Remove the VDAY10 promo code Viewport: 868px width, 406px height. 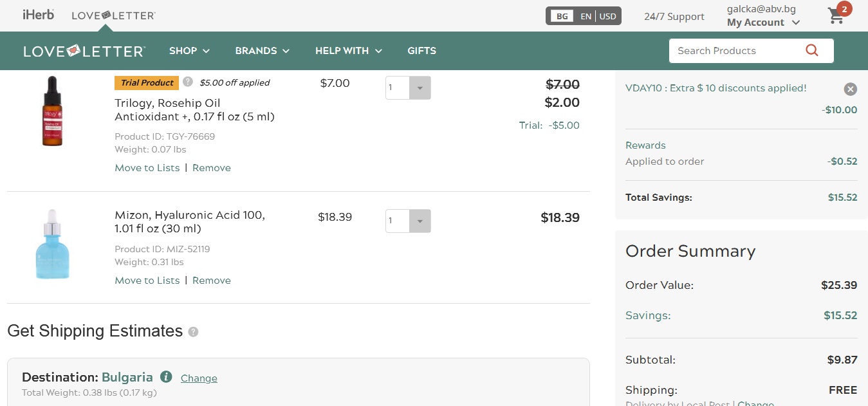pyautogui.click(x=850, y=89)
